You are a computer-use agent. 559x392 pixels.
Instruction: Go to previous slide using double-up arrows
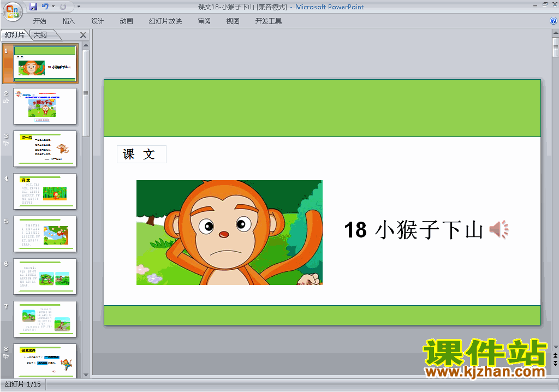click(x=555, y=356)
